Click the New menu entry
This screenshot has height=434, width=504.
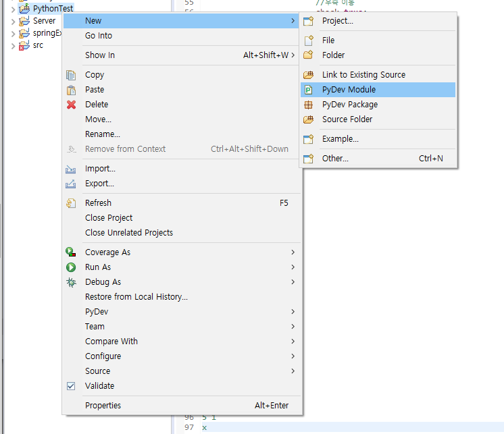[182, 21]
